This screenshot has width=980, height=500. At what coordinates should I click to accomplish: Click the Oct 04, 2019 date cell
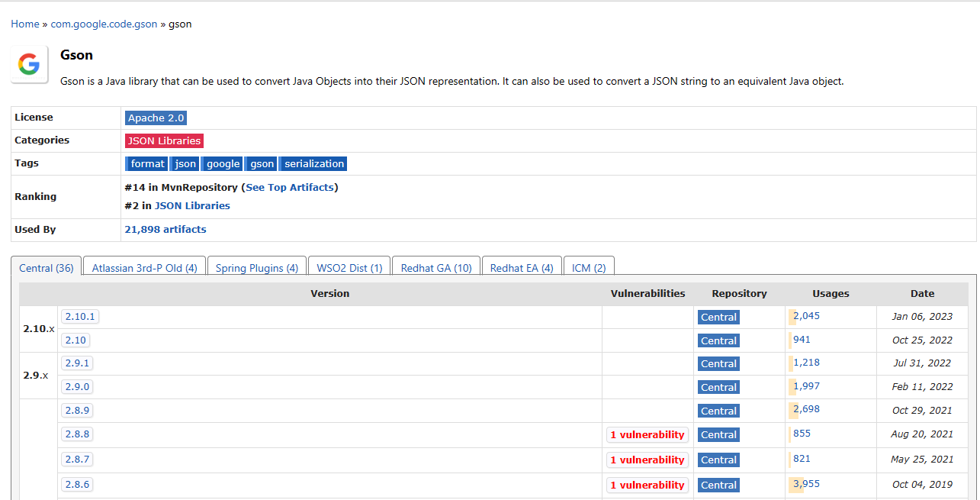tap(922, 485)
